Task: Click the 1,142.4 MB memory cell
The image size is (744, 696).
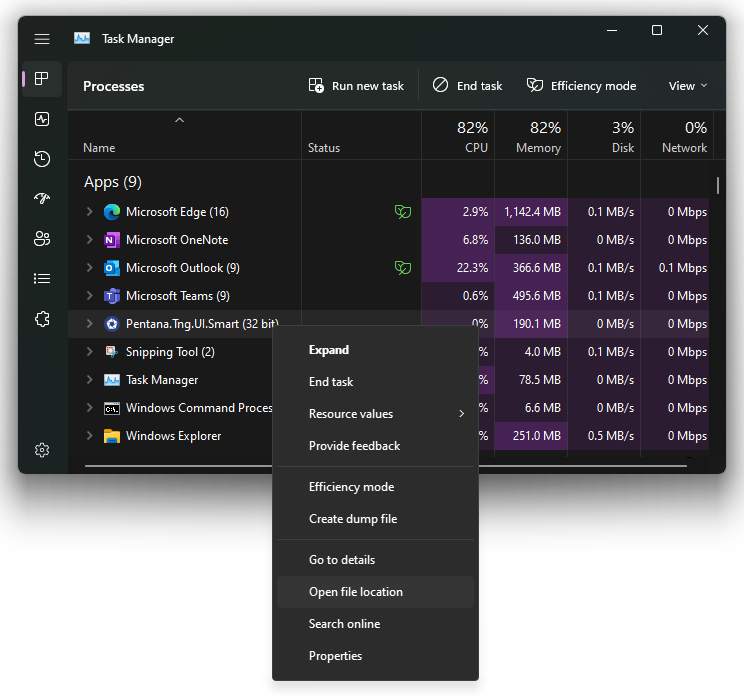Action: pos(531,212)
